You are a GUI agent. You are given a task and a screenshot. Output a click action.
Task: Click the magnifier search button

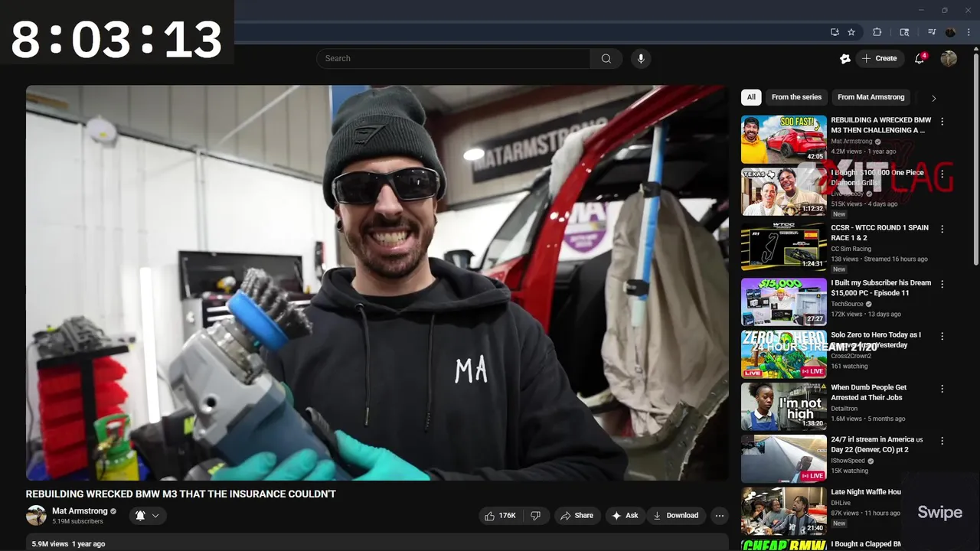tap(606, 58)
